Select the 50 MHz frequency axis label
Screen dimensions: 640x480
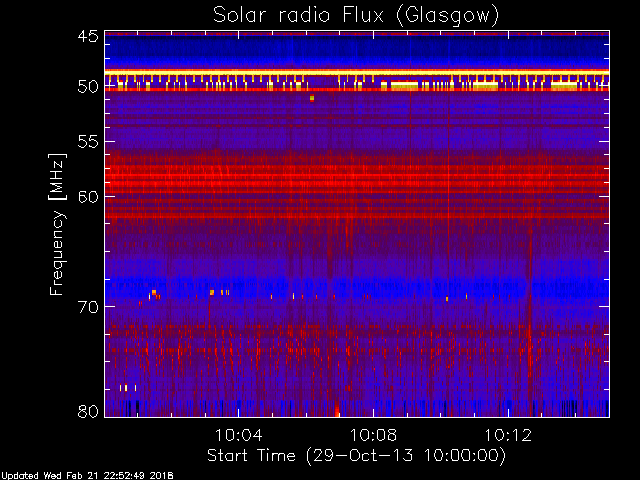[88, 86]
